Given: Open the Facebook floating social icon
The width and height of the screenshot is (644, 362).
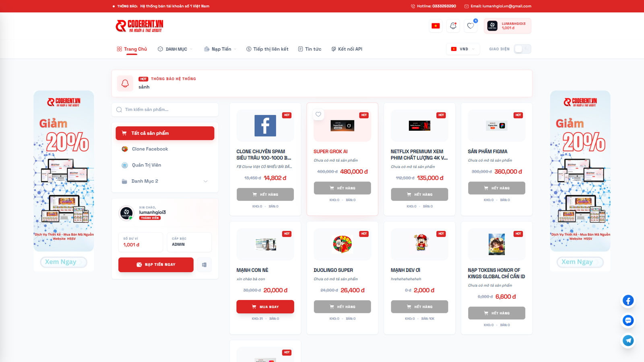Looking at the screenshot, I should (628, 300).
